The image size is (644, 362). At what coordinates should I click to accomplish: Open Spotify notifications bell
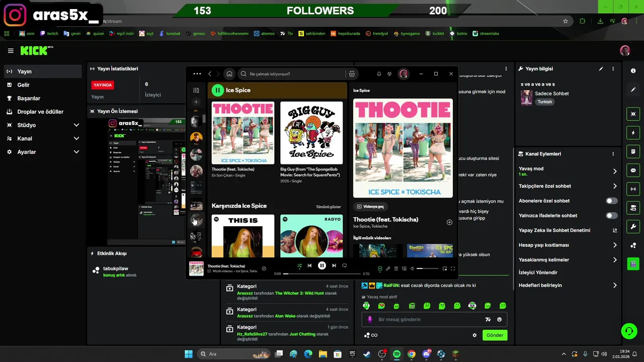tap(379, 74)
